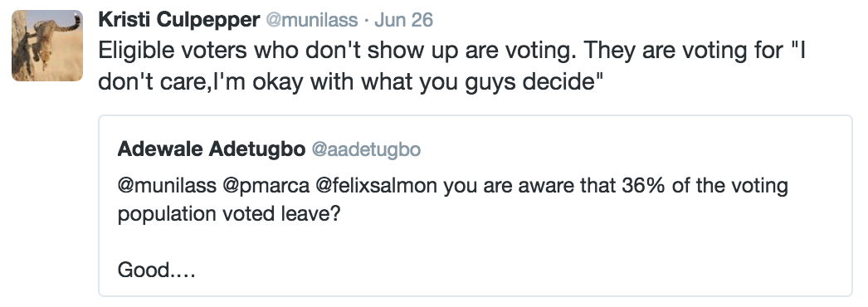The height and width of the screenshot is (307, 868).
Task: Click "you are aware that" in quoted tweet
Action: (529, 186)
